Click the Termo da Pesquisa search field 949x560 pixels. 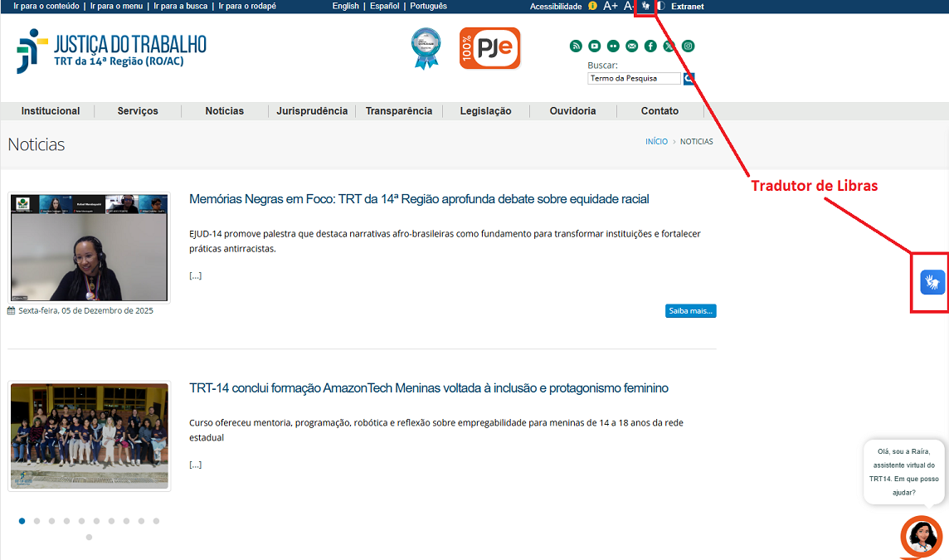coord(633,79)
